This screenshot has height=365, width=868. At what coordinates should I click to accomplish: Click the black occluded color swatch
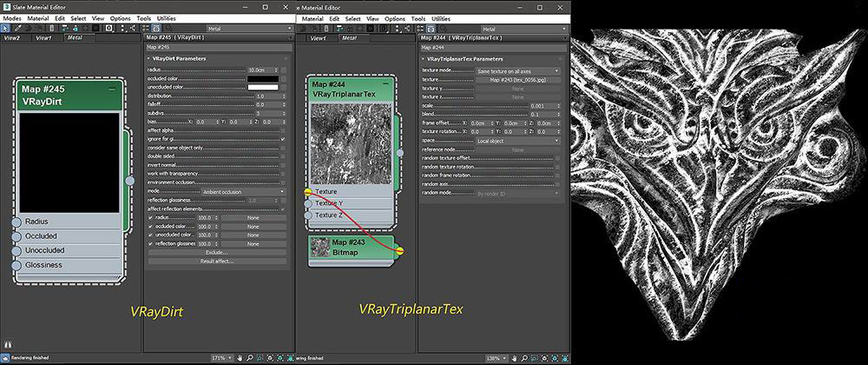click(263, 79)
